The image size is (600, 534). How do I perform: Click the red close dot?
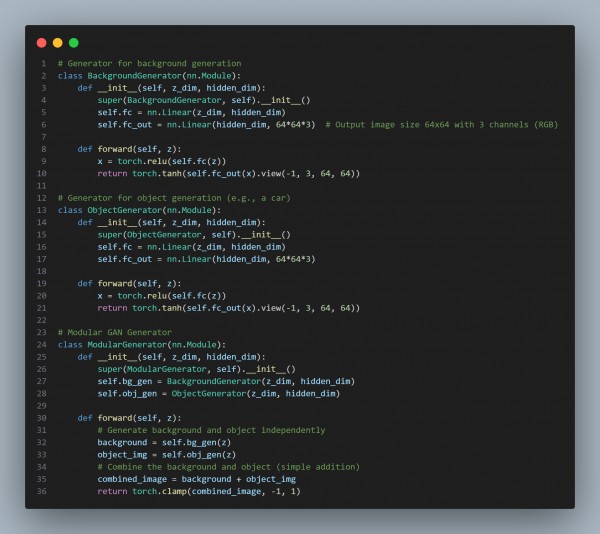pyautogui.click(x=42, y=43)
